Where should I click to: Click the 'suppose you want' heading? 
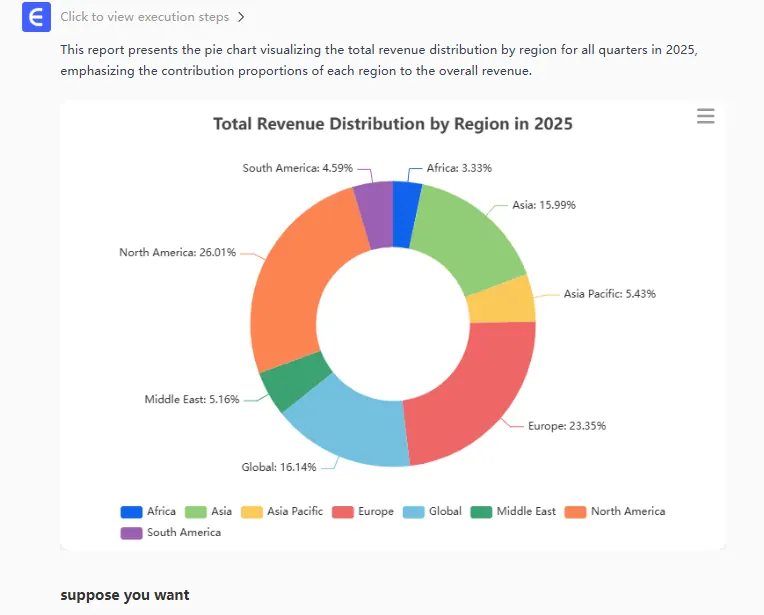click(x=124, y=595)
